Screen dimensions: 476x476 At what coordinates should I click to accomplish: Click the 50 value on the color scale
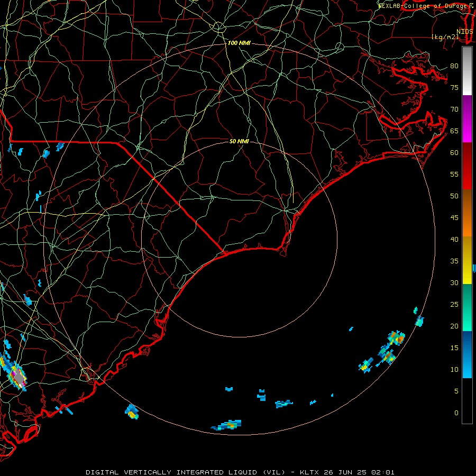click(x=454, y=196)
